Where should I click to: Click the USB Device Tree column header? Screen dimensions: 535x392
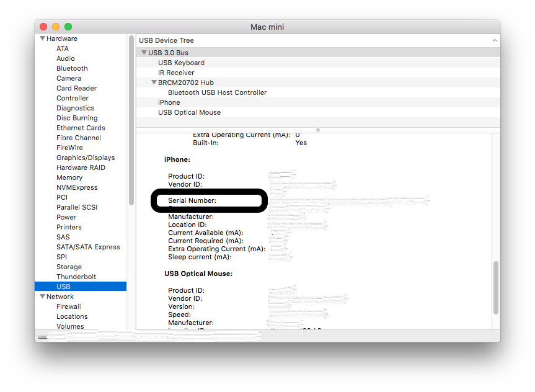tap(318, 40)
